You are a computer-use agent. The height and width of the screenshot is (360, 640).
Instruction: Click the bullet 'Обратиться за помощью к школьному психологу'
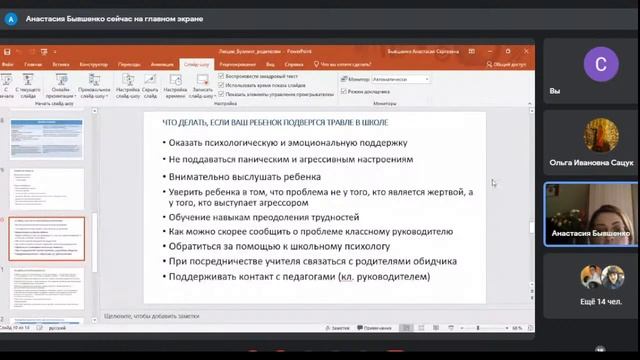point(279,247)
